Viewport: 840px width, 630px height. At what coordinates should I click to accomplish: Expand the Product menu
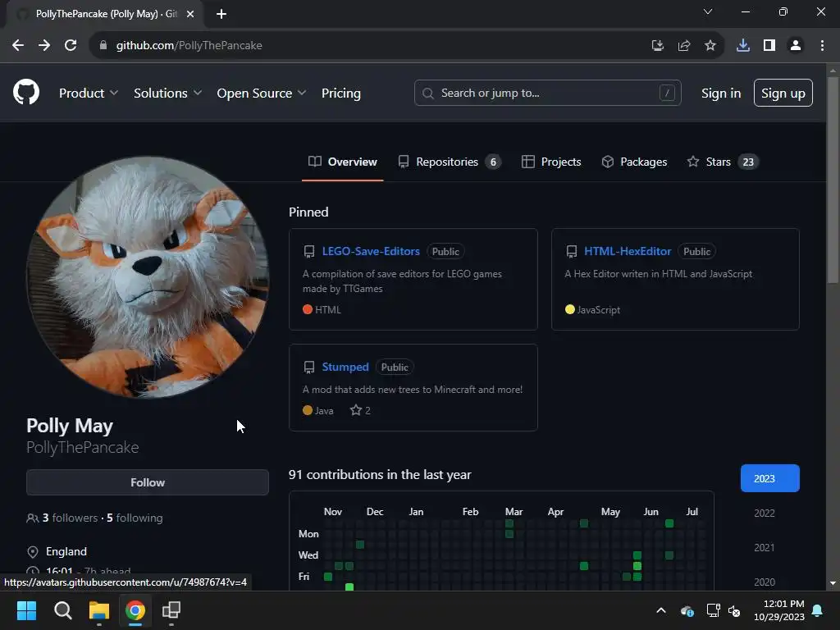pyautogui.click(x=89, y=94)
